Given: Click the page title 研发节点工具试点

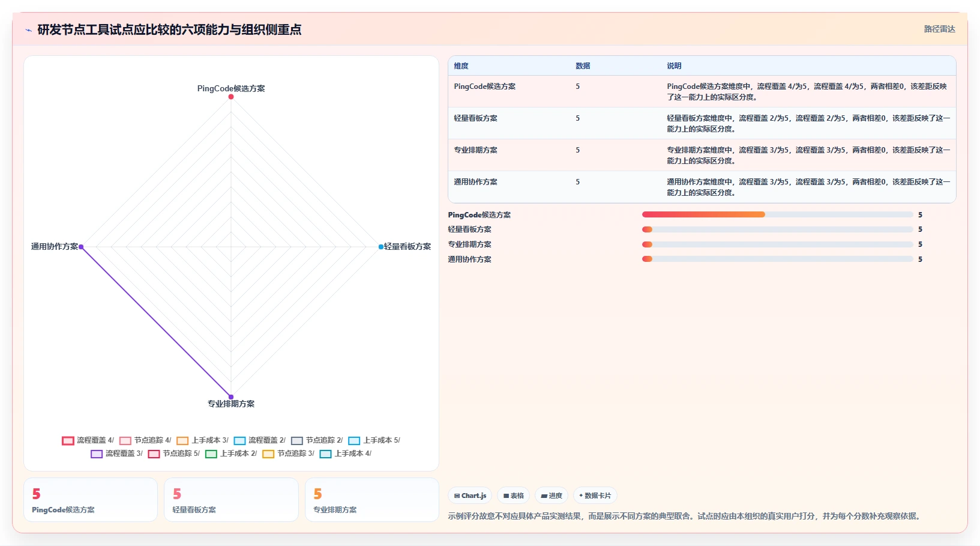Looking at the screenshot, I should pyautogui.click(x=169, y=30).
